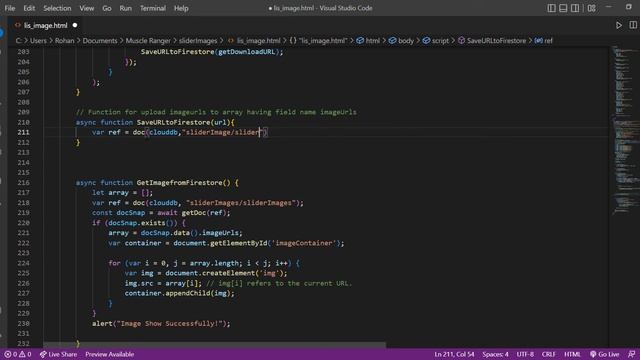Click the horizontal editor scrollbar
Image resolution: width=640 pixels, height=360 pixels.
[214, 345]
